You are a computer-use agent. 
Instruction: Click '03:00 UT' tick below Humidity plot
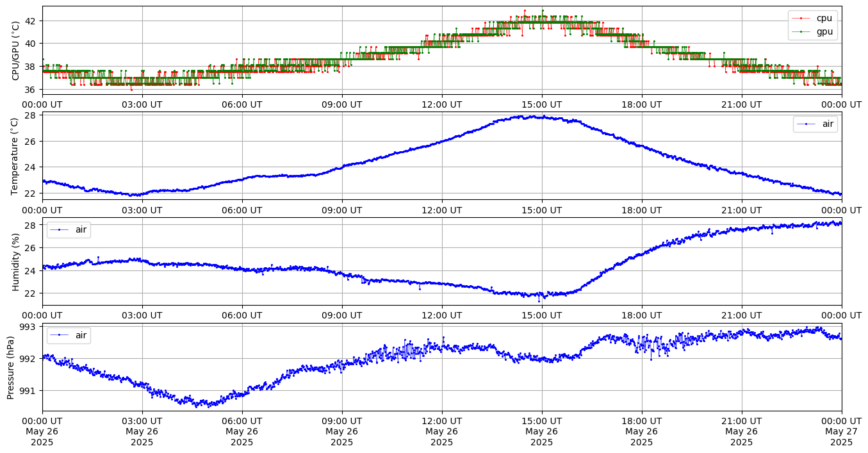pyautogui.click(x=142, y=315)
